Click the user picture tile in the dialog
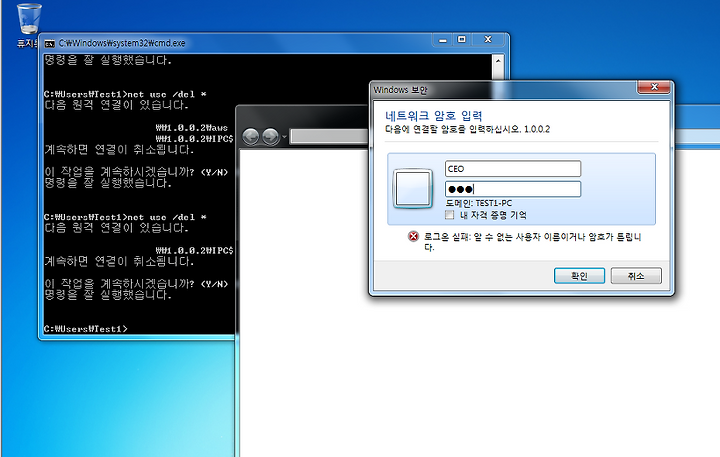The image size is (720, 457). (x=413, y=188)
